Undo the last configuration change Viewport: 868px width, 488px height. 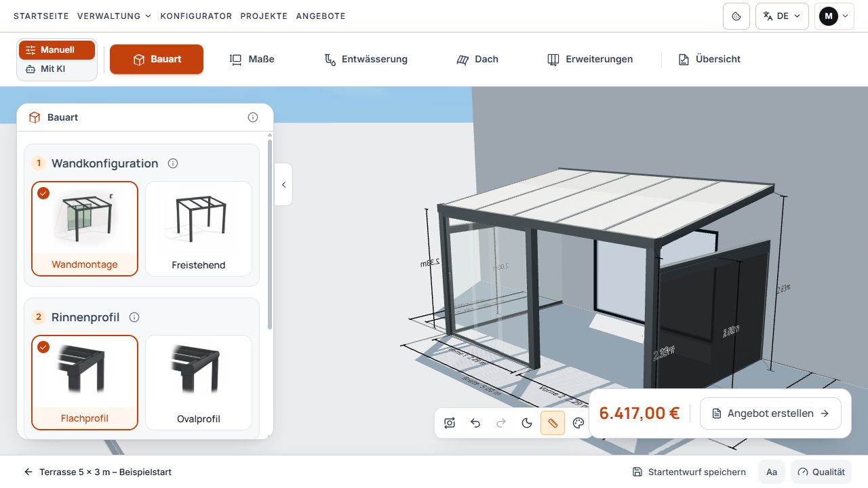point(475,424)
